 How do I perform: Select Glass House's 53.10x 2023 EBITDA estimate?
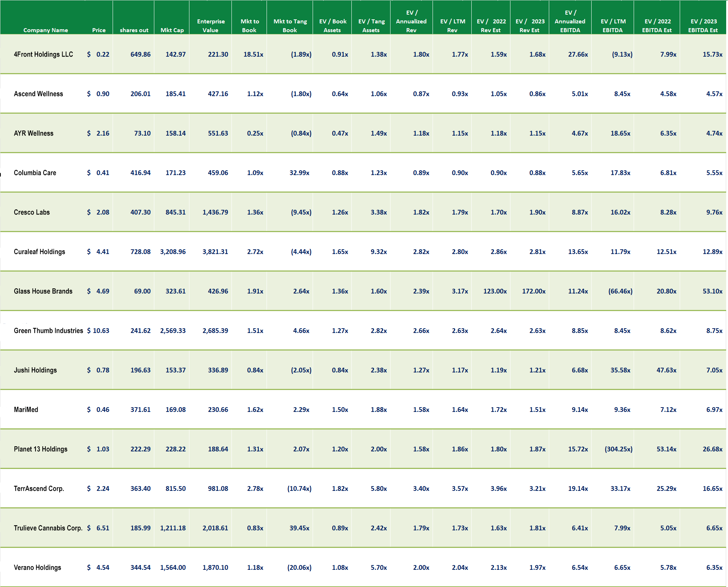point(713,291)
